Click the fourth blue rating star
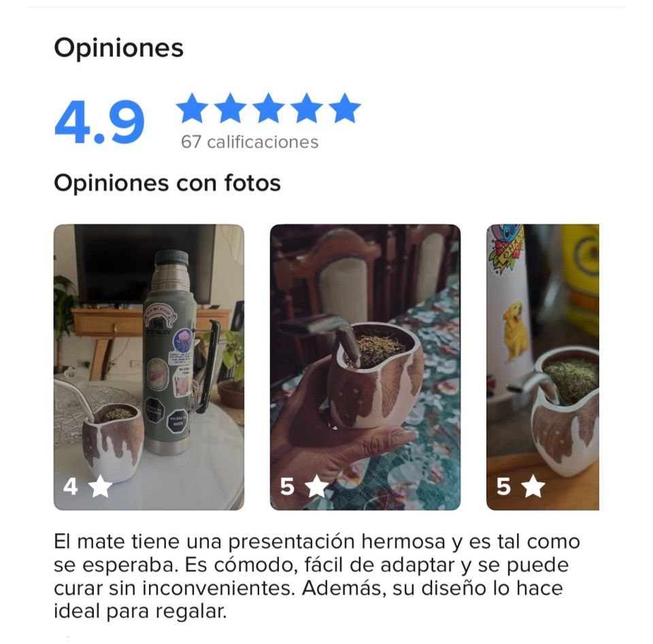 (307, 108)
